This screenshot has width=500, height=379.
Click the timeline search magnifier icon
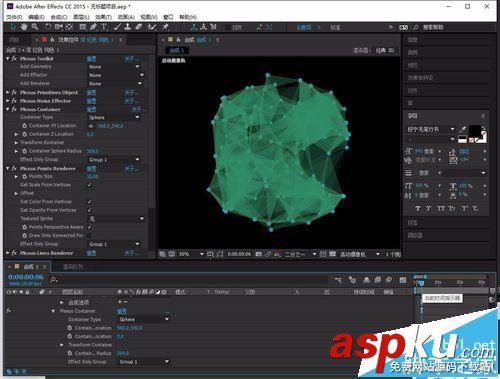coord(53,280)
